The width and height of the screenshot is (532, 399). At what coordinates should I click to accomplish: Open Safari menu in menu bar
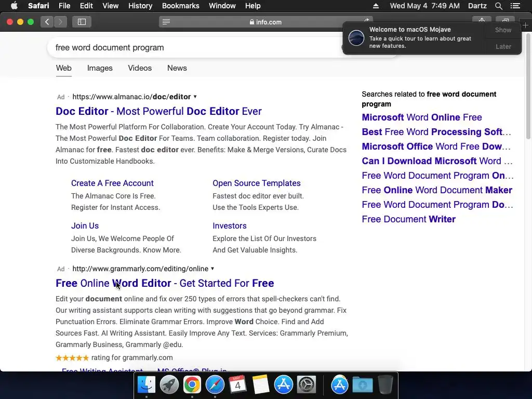pos(38,6)
